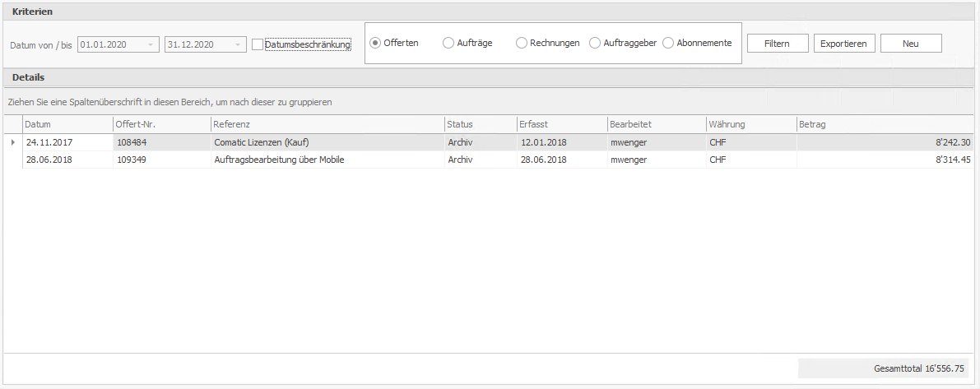
Task: Click the row indicator arrow of first row
Action: click(x=12, y=142)
